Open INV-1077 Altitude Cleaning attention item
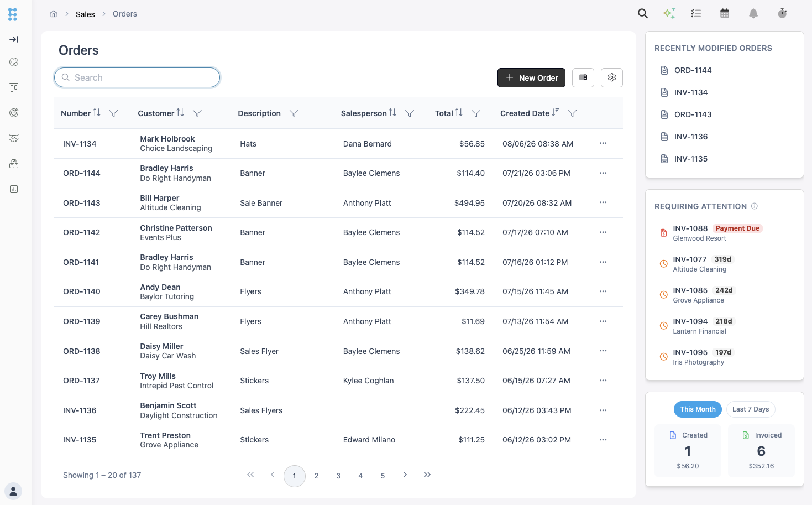812x505 pixels. pyautogui.click(x=724, y=264)
